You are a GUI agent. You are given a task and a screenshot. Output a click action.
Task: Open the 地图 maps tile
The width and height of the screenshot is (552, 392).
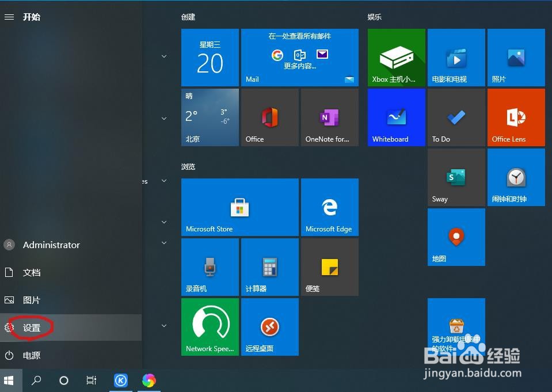click(x=456, y=237)
